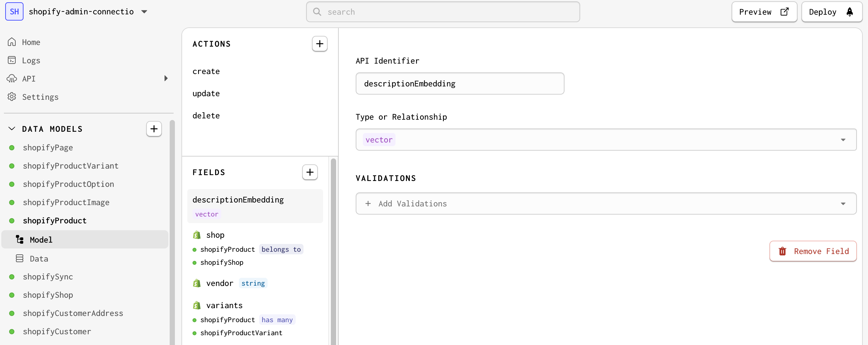Click the vector tag under descriptionEmbedding
This screenshot has width=868, height=345.
tap(207, 214)
